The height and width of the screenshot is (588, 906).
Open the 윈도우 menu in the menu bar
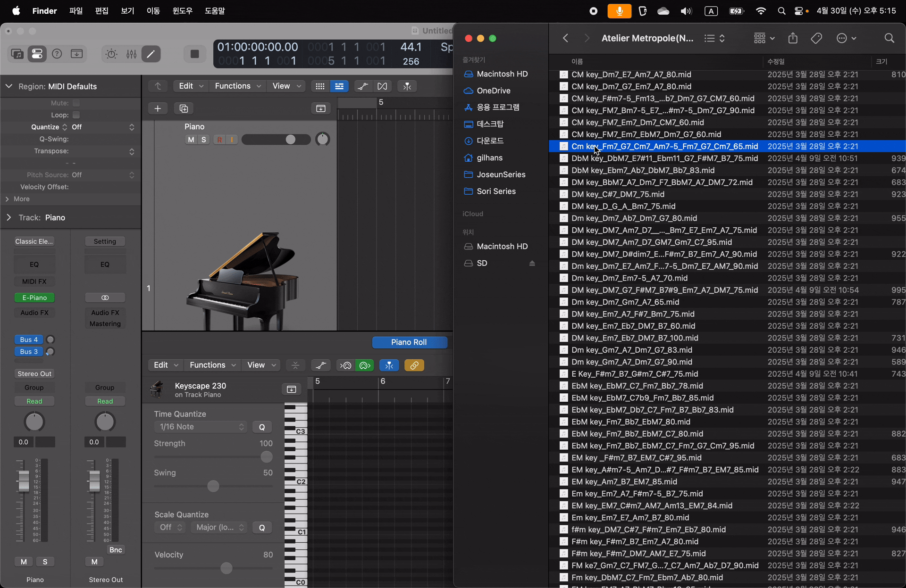tap(182, 11)
